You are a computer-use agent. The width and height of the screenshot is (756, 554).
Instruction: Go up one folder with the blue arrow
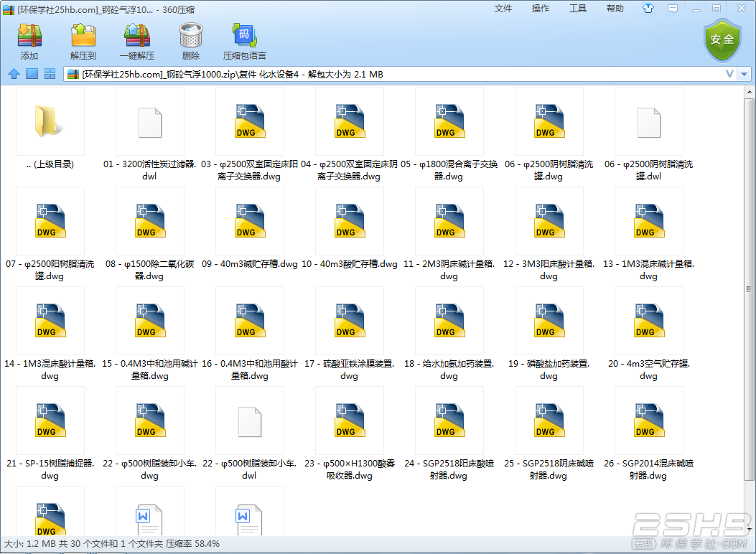pyautogui.click(x=14, y=74)
